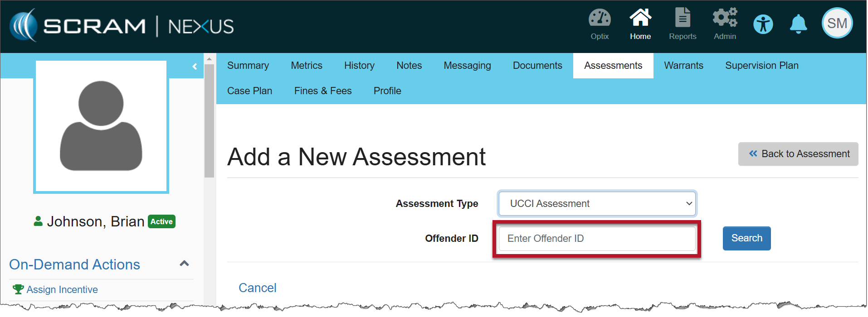Click the Cancel link

257,288
